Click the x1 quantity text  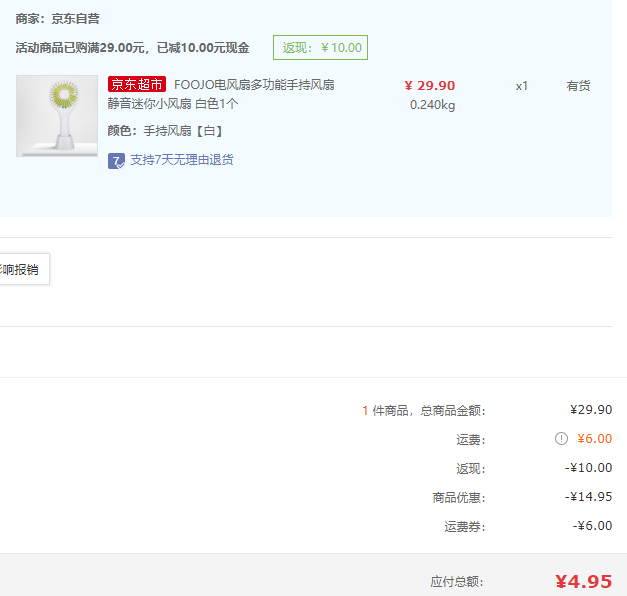[x=521, y=86]
